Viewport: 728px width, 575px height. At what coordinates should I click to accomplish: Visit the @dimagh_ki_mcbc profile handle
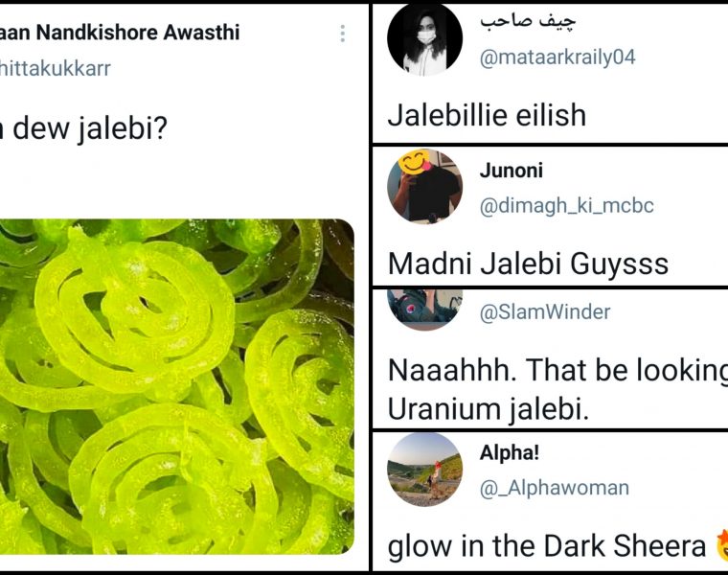567,206
